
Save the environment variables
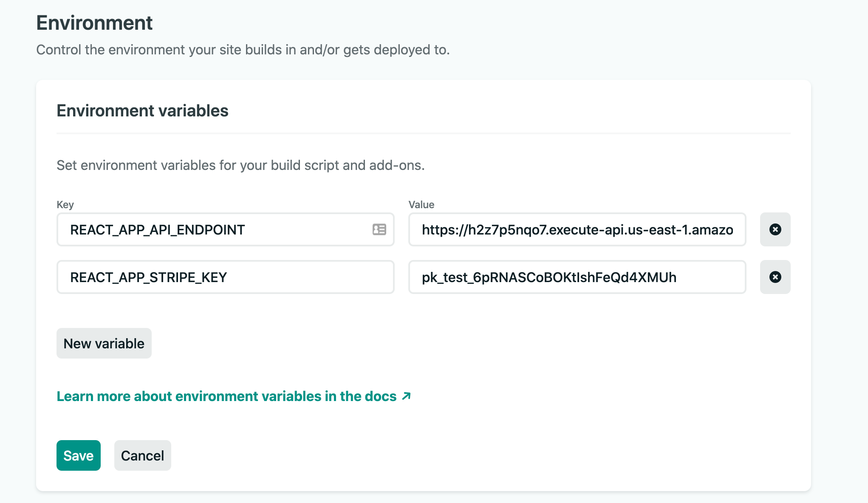(78, 455)
